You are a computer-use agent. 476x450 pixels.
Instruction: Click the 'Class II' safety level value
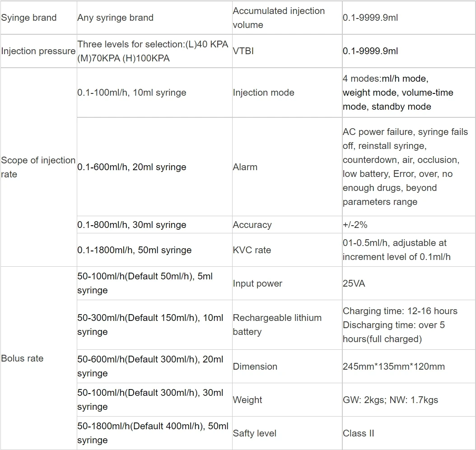pyautogui.click(x=359, y=433)
